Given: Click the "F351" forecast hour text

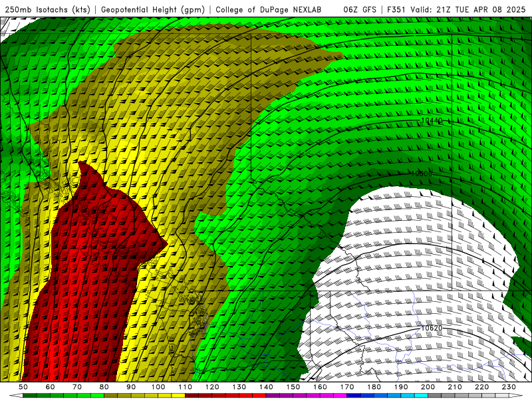Looking at the screenshot, I should 396,10.
